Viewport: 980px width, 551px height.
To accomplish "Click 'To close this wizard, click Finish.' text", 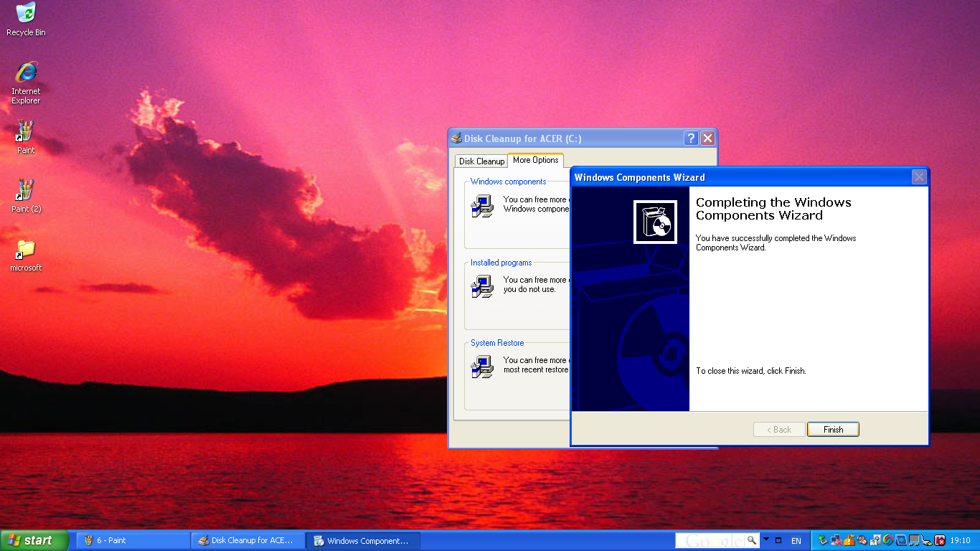I will coord(751,371).
